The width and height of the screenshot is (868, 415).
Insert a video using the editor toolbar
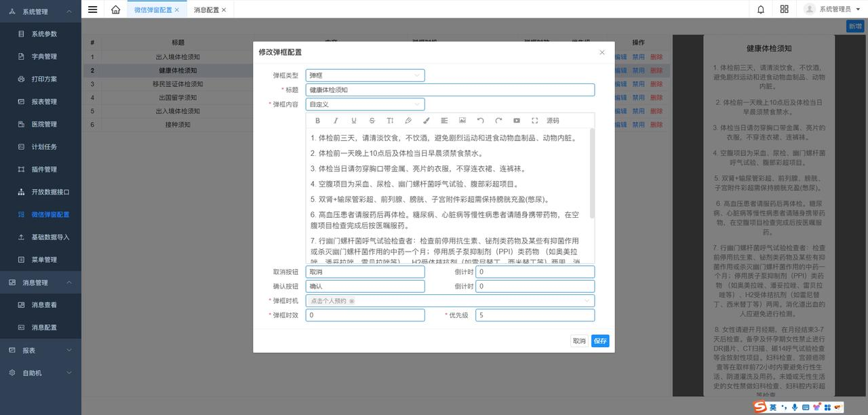pyautogui.click(x=517, y=121)
